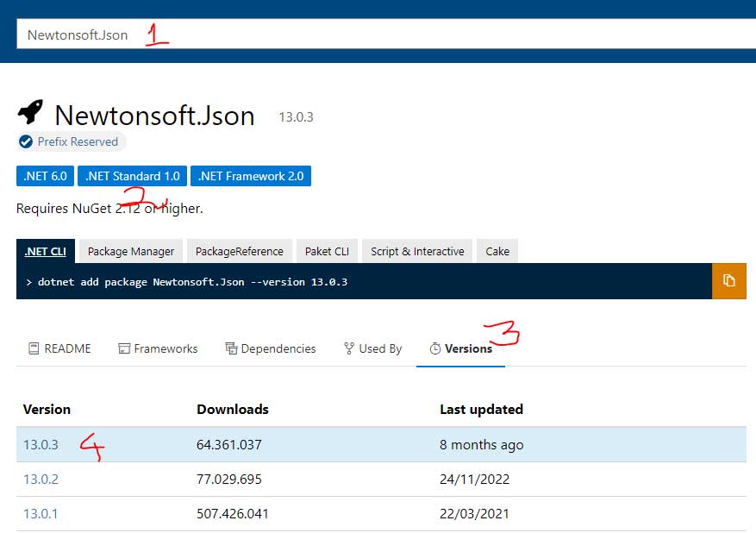Open version 13.0.1 link
Image resolution: width=756 pixels, height=533 pixels.
click(41, 514)
